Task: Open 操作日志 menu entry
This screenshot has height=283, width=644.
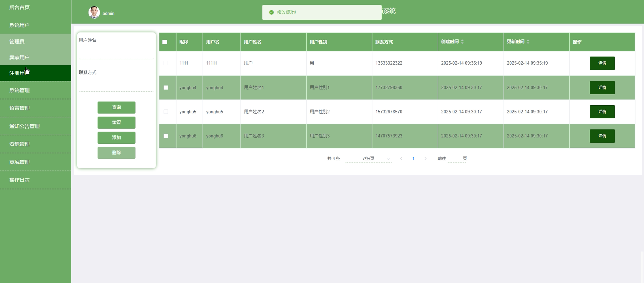Action: [19, 180]
